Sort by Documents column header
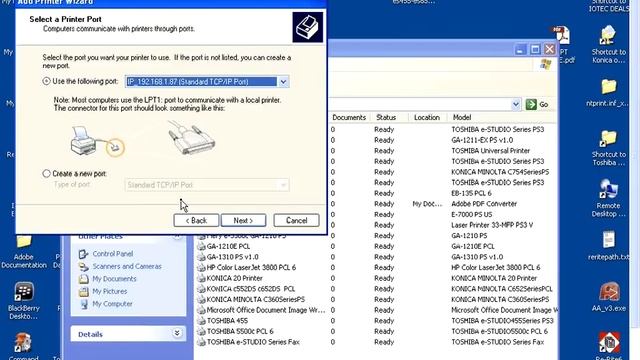 349,118
